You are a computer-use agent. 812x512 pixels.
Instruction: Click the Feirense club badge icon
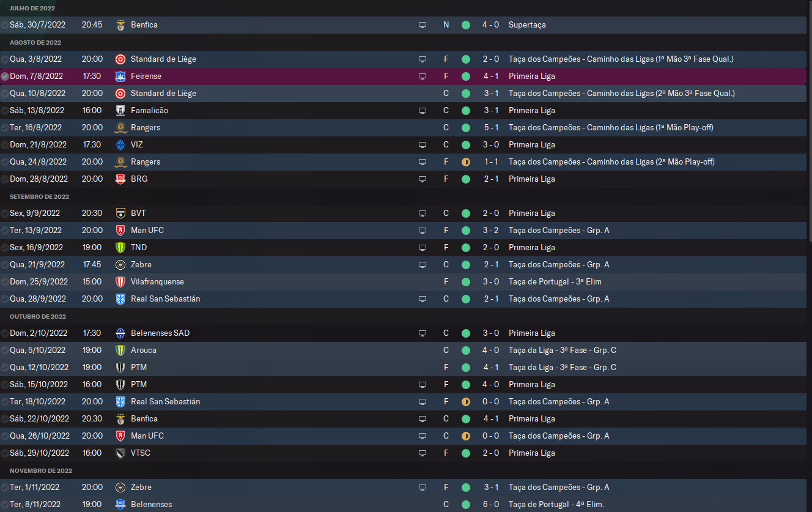pyautogui.click(x=120, y=76)
